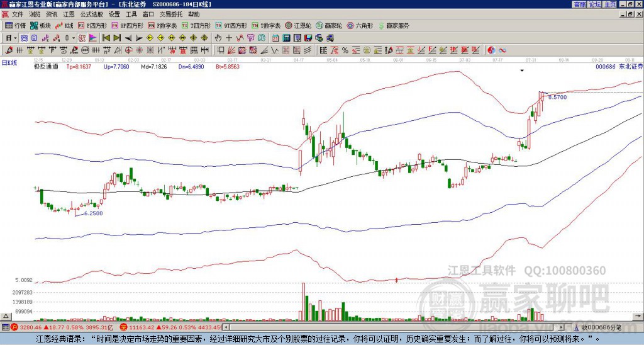The image size is (644, 345).
Task: Click the 论坛 forum button
Action: (x=594, y=4)
